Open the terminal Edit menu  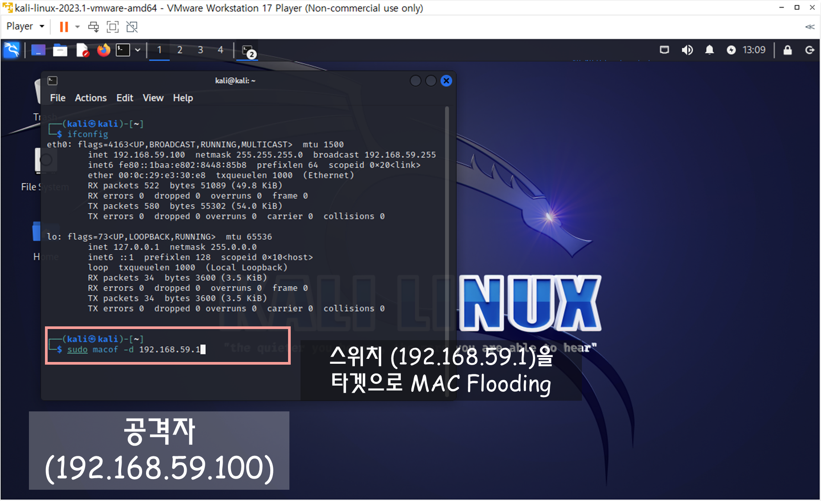click(125, 98)
